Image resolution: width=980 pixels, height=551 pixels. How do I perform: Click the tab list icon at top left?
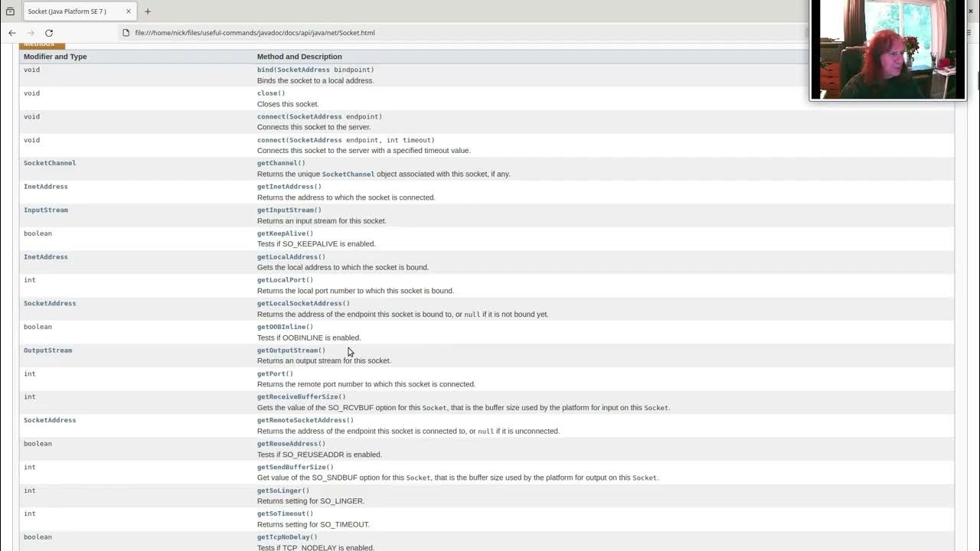pos(10,11)
